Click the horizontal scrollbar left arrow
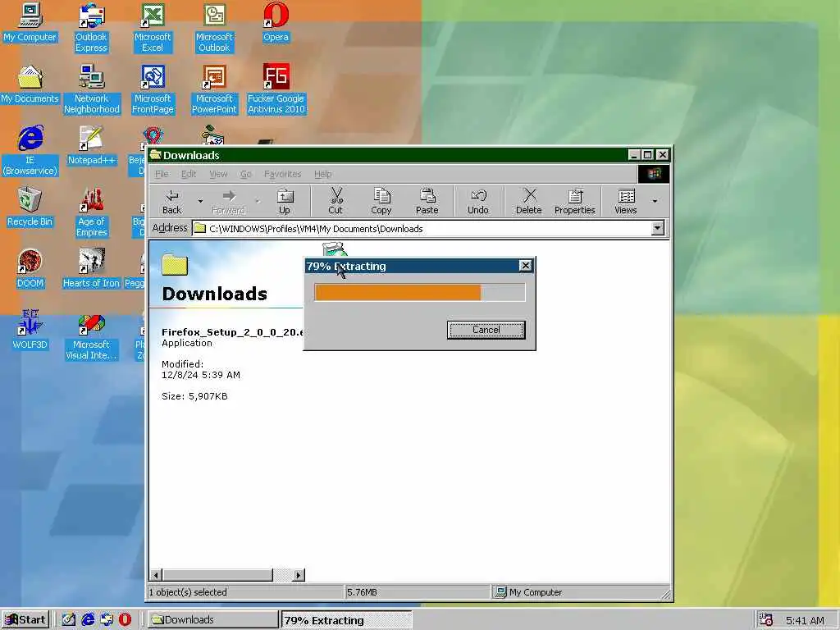This screenshot has width=840, height=630. tap(157, 575)
